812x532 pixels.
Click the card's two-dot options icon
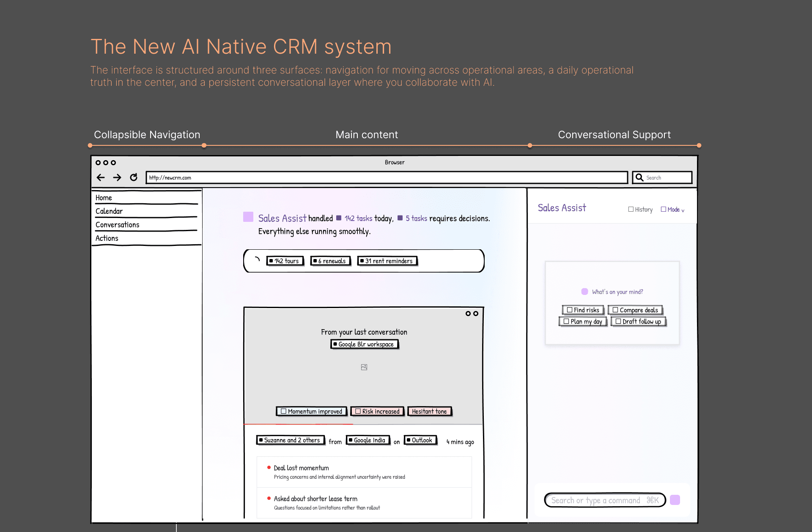472,314
